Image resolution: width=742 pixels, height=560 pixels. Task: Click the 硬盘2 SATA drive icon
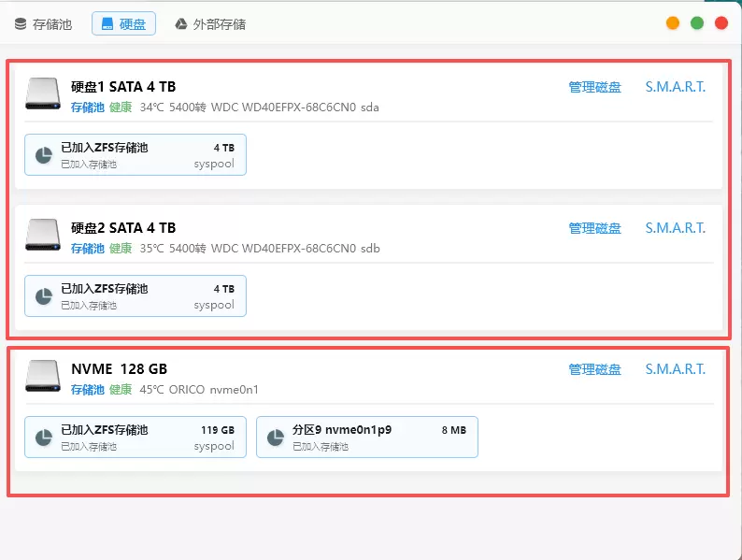click(43, 236)
